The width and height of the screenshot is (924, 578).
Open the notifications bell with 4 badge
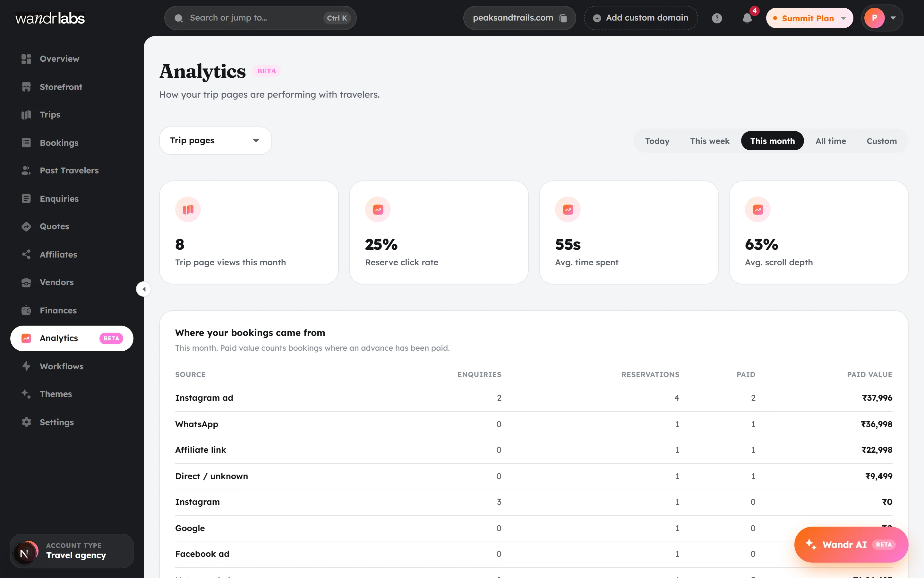point(748,18)
